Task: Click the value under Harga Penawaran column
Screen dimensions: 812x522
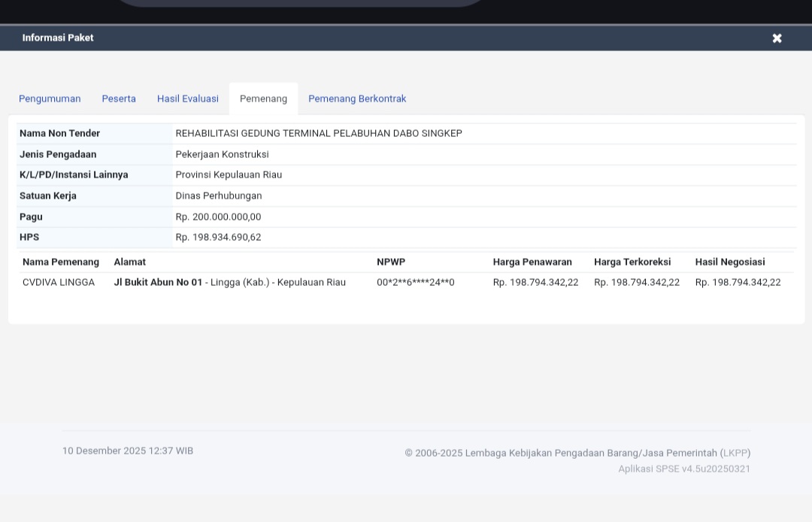Action: (x=535, y=283)
